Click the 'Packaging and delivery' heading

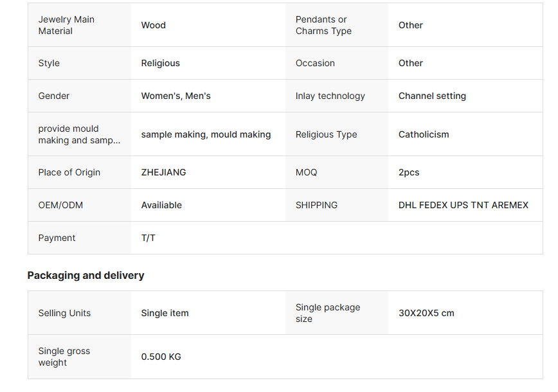click(85, 275)
